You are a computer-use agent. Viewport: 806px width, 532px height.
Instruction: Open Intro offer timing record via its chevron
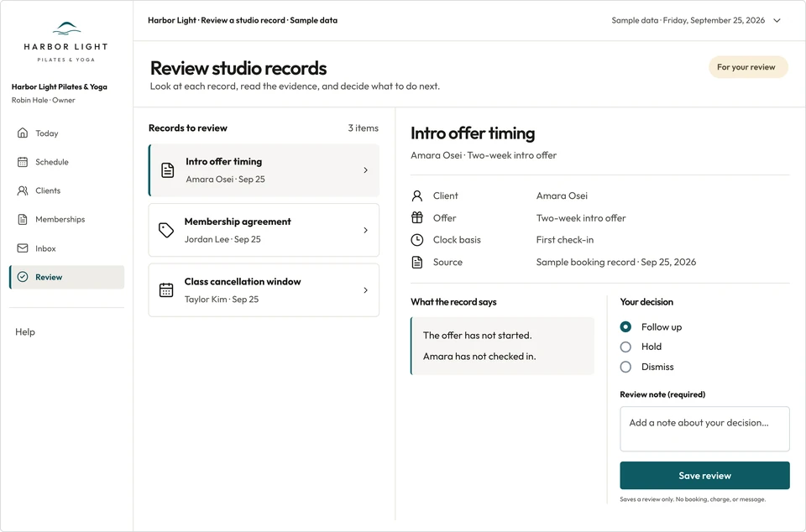365,170
